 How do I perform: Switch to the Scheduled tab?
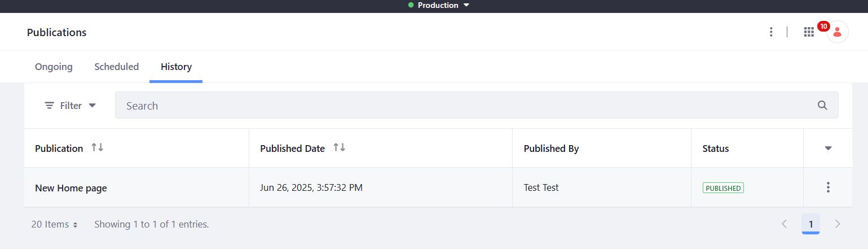click(x=116, y=67)
